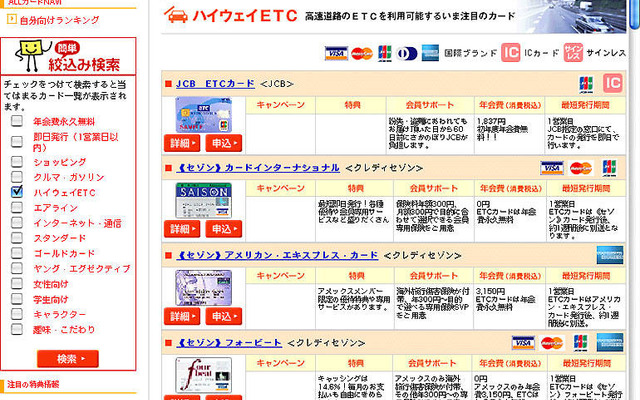Click the orange car icon beside ハイウェイETC

[176, 15]
